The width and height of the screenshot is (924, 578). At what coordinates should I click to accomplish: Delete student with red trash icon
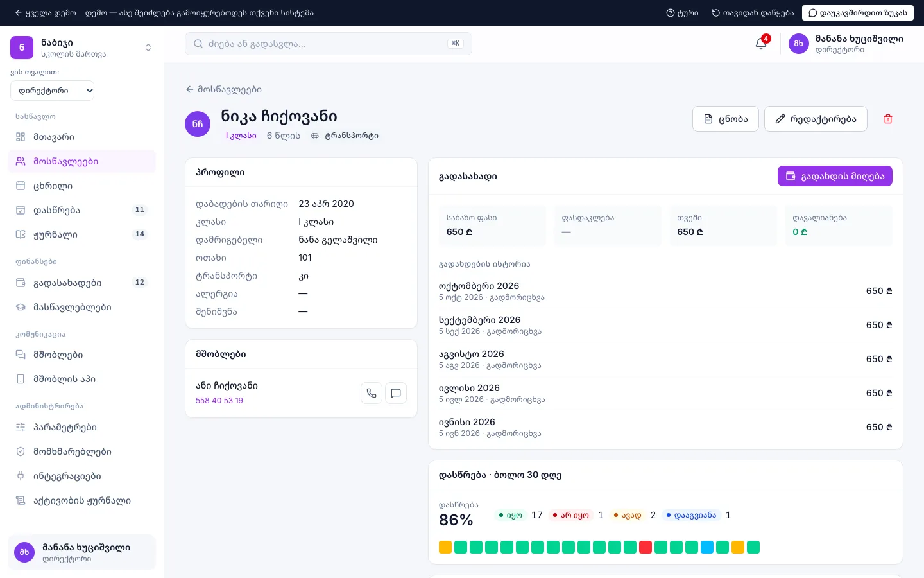tap(888, 119)
